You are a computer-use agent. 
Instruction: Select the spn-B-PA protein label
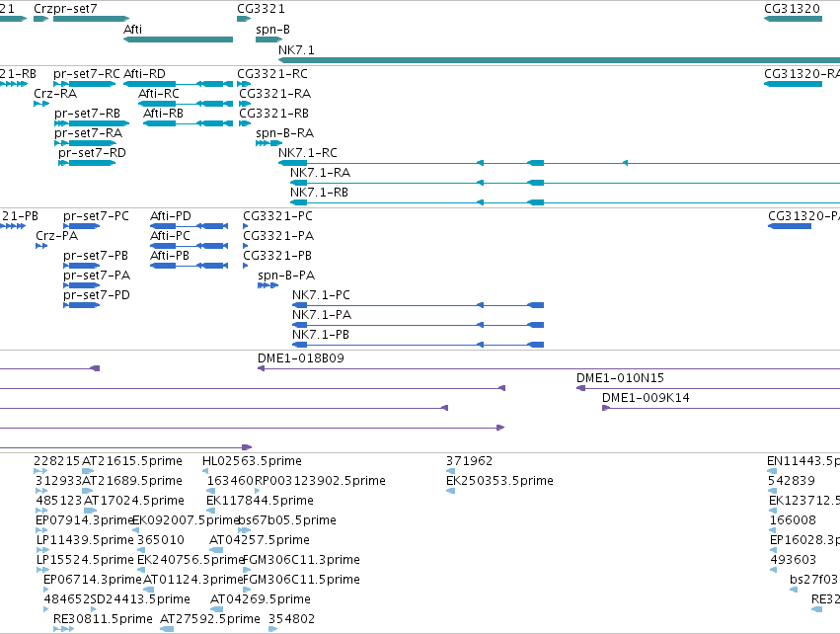click(286, 276)
